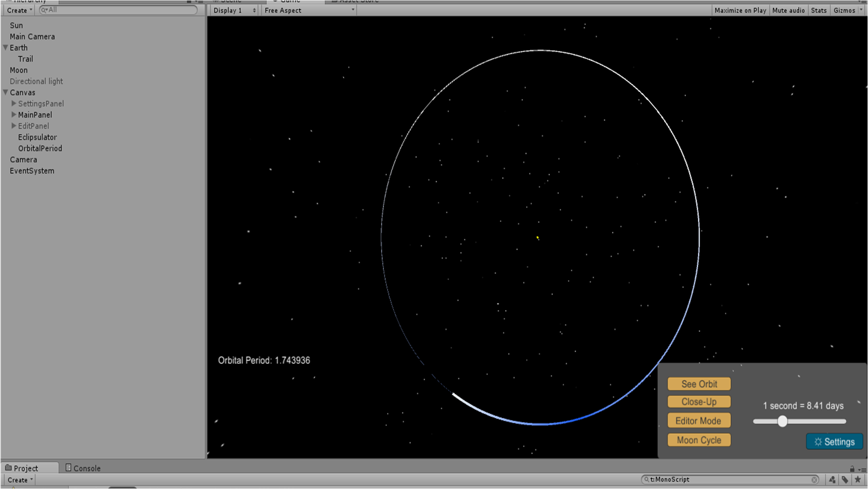Open the Free Aspect dropdown
Viewport: 868px width, 489px height.
309,10
